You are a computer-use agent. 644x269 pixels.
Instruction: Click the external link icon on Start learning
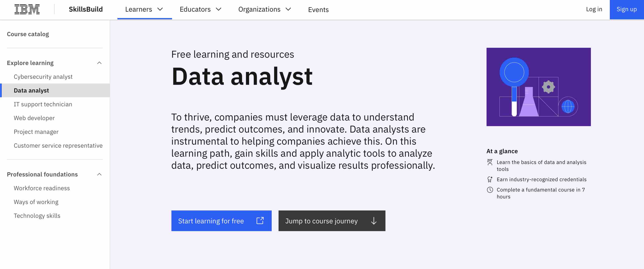260,221
